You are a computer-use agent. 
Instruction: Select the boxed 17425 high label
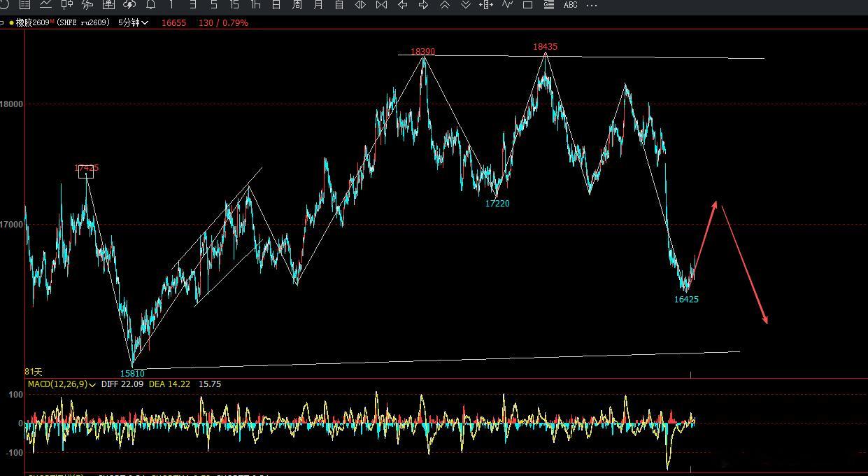(87, 169)
